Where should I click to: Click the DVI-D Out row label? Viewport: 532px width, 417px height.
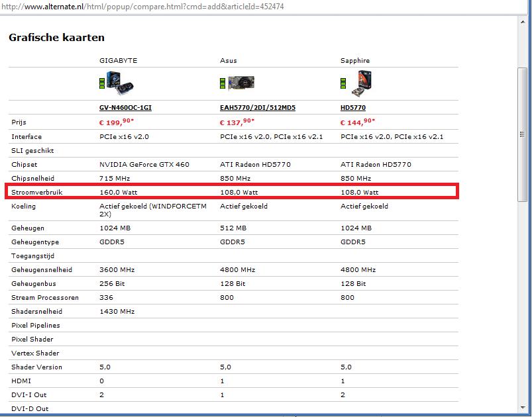pos(30,409)
